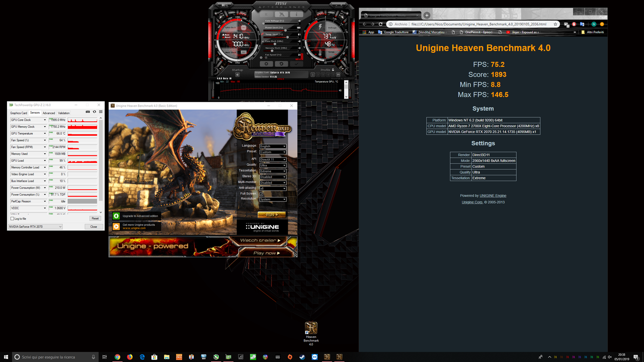
Task: Open the Windows notification center icon
Action: click(x=637, y=357)
